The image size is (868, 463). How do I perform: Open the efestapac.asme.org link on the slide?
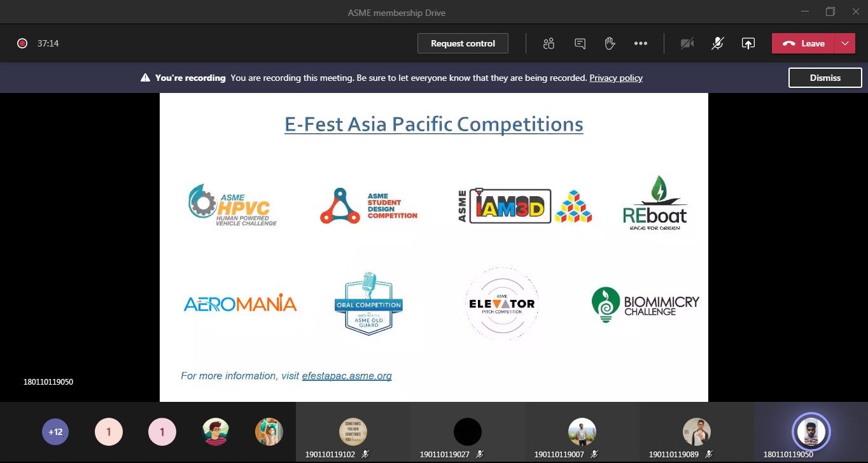pos(347,376)
